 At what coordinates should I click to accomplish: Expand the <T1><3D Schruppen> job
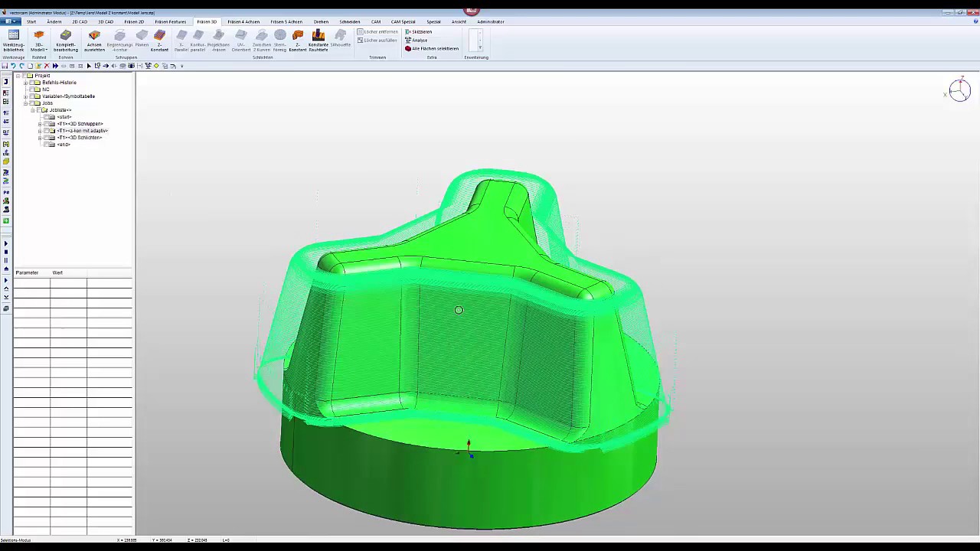[x=40, y=124]
